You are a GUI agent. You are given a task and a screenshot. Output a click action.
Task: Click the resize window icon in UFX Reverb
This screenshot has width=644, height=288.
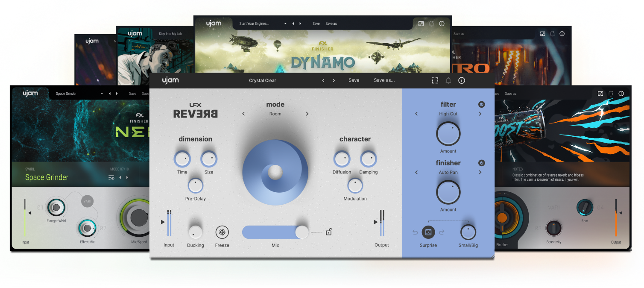pyautogui.click(x=435, y=80)
